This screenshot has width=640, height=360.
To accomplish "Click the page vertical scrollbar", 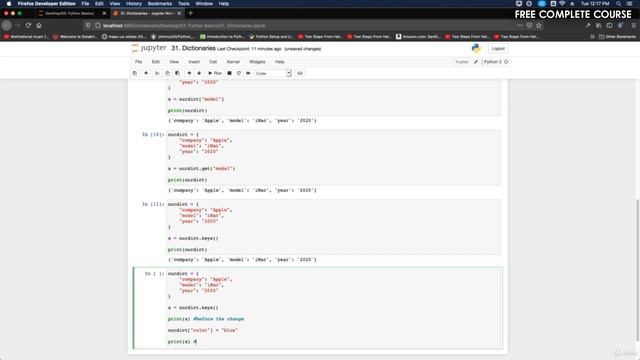I will (x=637, y=269).
